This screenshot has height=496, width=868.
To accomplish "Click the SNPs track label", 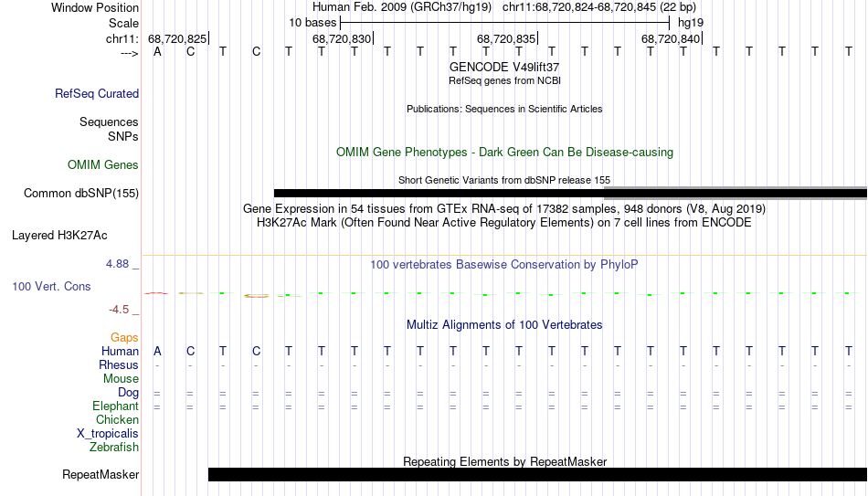I will tap(123, 136).
